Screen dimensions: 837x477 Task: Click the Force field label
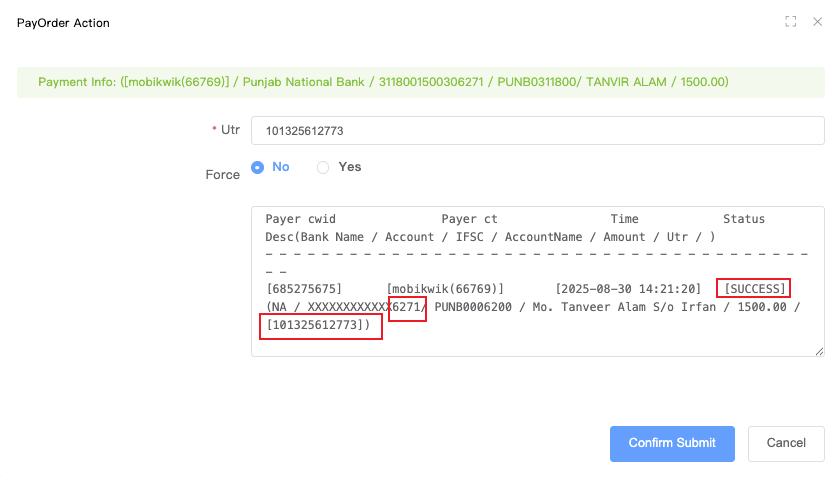tap(222, 174)
